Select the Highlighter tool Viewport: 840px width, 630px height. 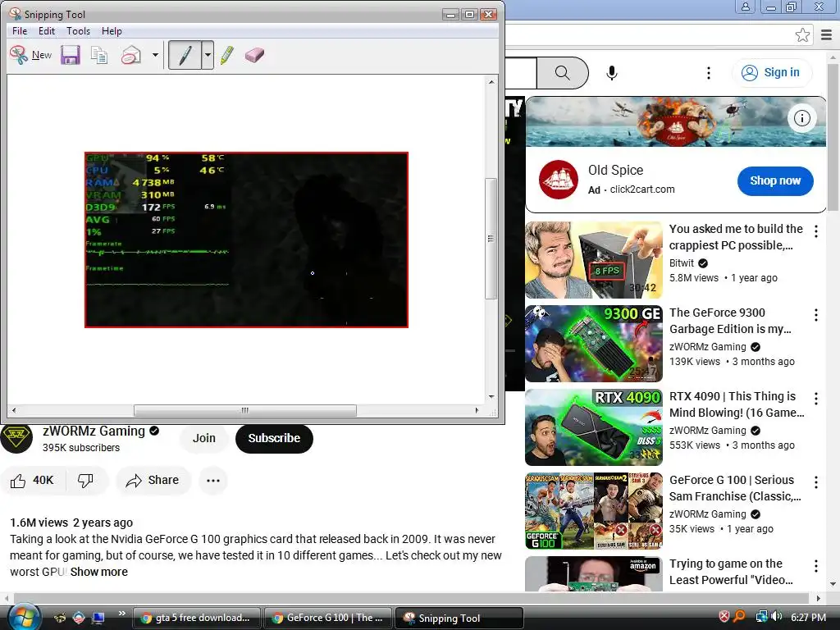(x=227, y=55)
